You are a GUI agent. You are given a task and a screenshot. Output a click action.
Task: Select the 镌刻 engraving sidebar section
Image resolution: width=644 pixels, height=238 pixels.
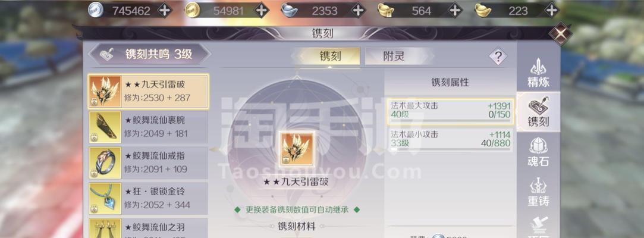tap(538, 112)
